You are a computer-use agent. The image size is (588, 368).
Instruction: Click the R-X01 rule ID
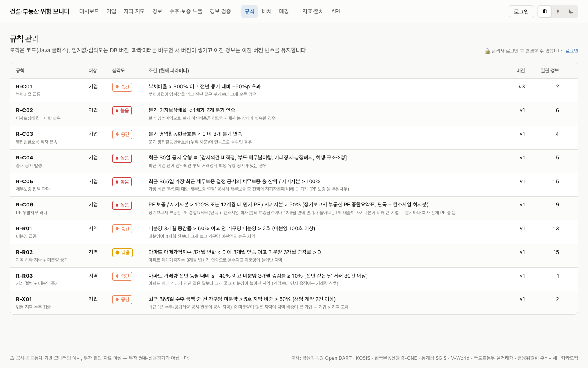24,299
